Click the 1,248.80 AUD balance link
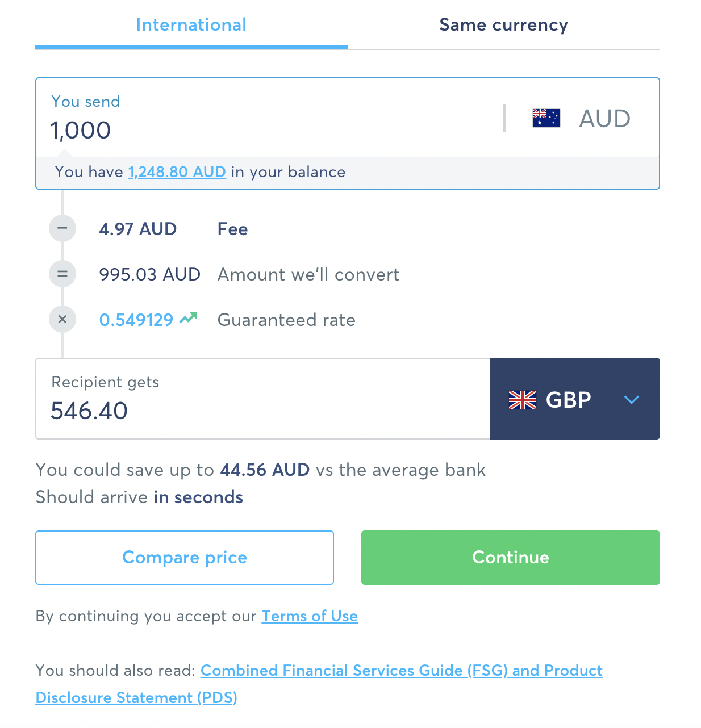Viewport: 701px width, 728px height. [177, 172]
